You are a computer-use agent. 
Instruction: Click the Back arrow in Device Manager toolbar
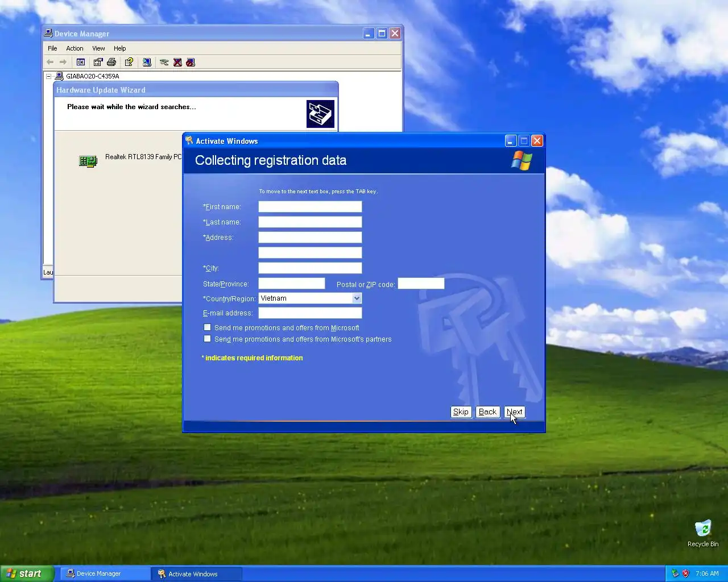(50, 62)
